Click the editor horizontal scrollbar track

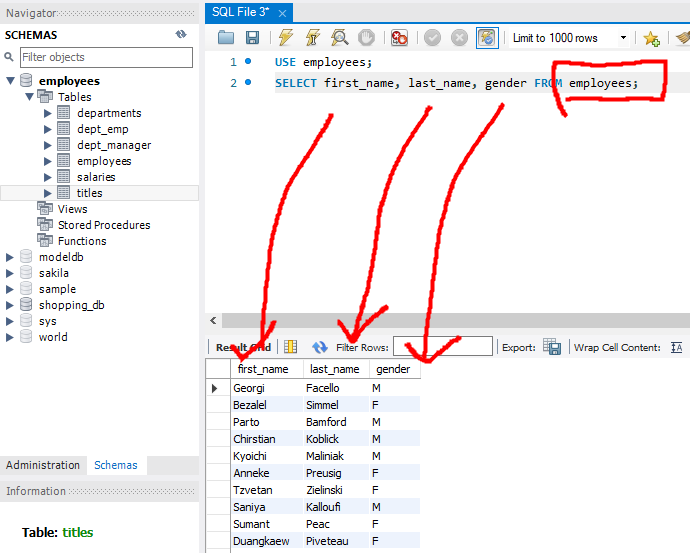456,320
